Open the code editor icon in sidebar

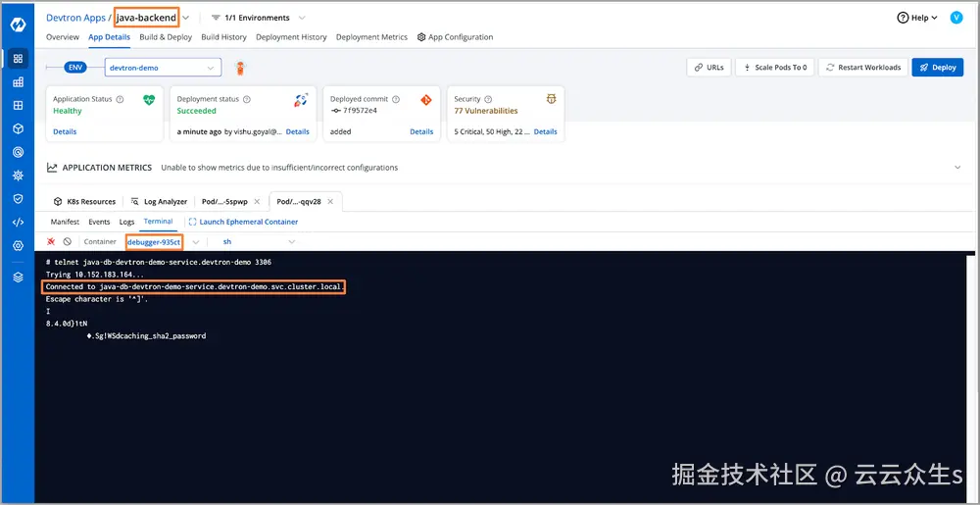[18, 222]
